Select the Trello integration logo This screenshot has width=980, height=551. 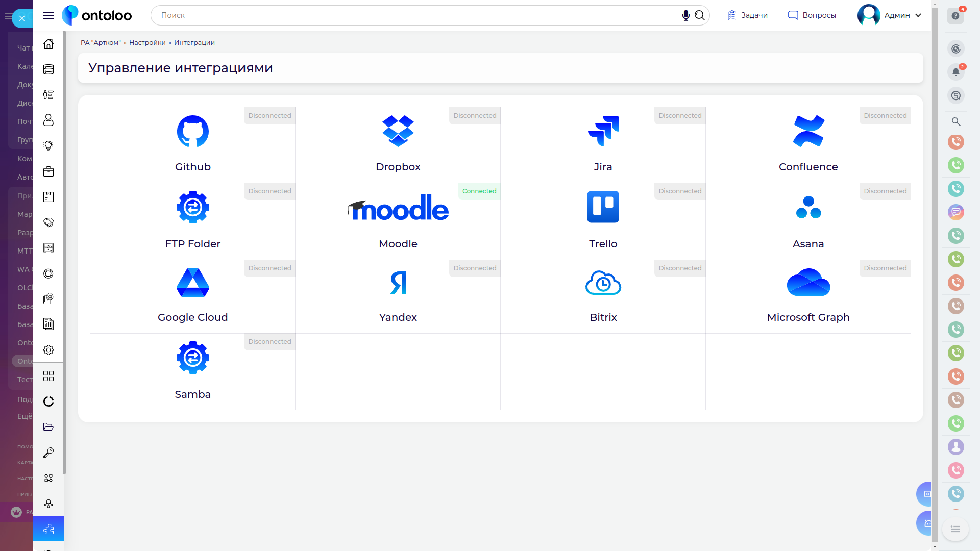coord(603,207)
